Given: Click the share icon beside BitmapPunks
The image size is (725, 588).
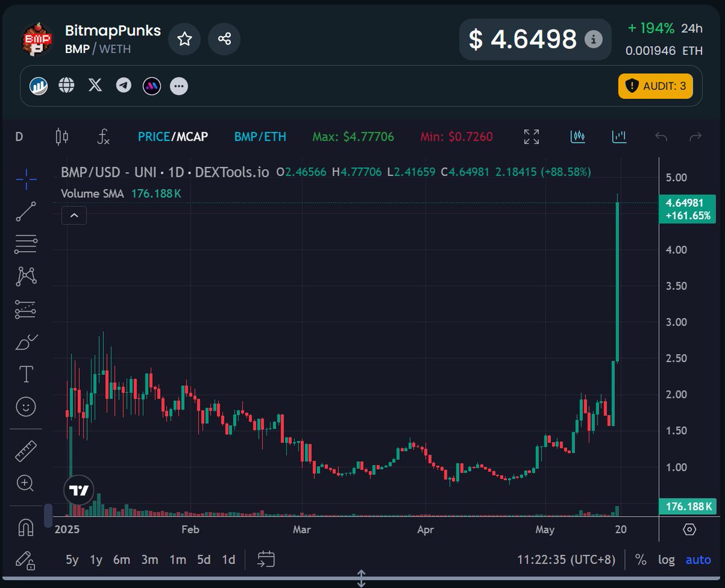Looking at the screenshot, I should coord(224,39).
